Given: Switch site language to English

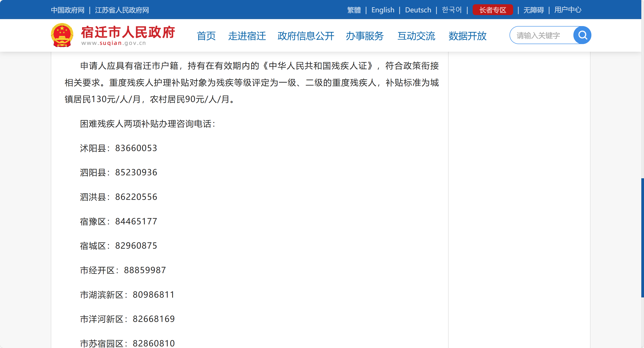Looking at the screenshot, I should 382,10.
